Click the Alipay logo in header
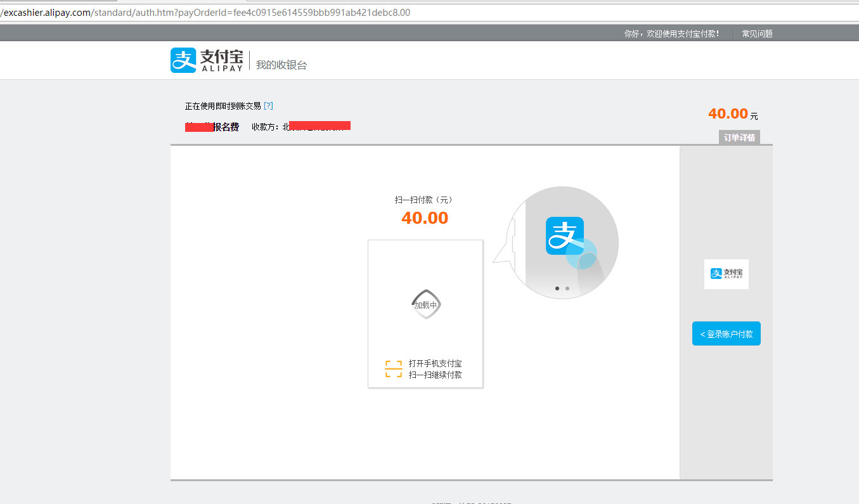 207,60
